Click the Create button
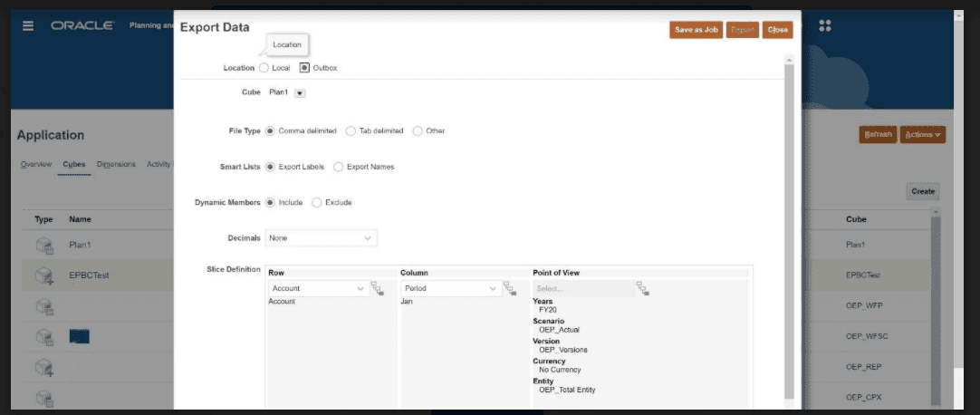 pyautogui.click(x=923, y=191)
